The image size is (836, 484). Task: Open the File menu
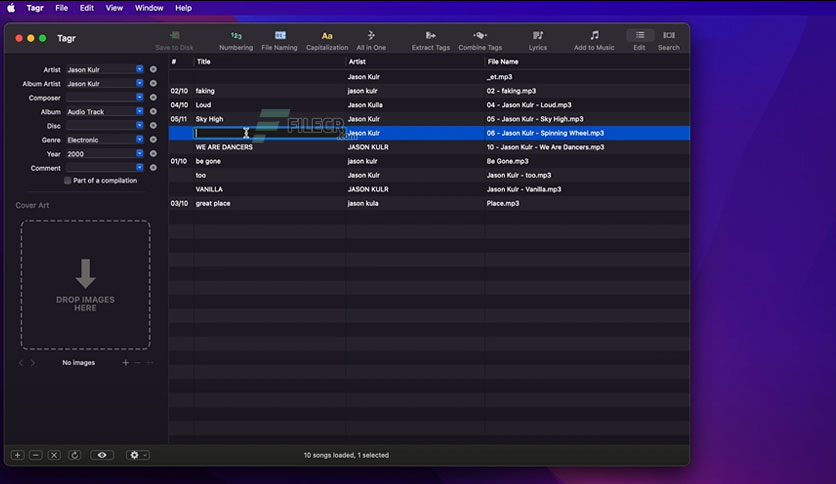(x=62, y=8)
